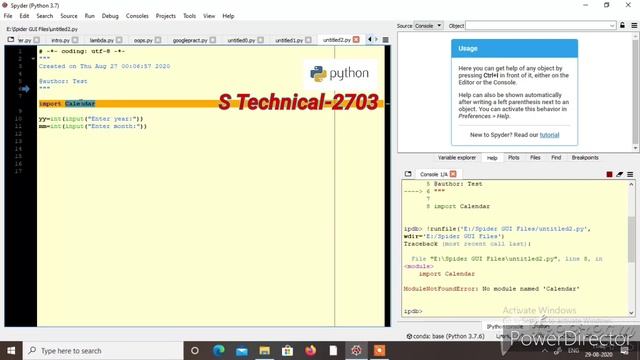The height and width of the screenshot is (360, 640).
Task: Open the Search menu
Action: pyautogui.click(x=44, y=16)
